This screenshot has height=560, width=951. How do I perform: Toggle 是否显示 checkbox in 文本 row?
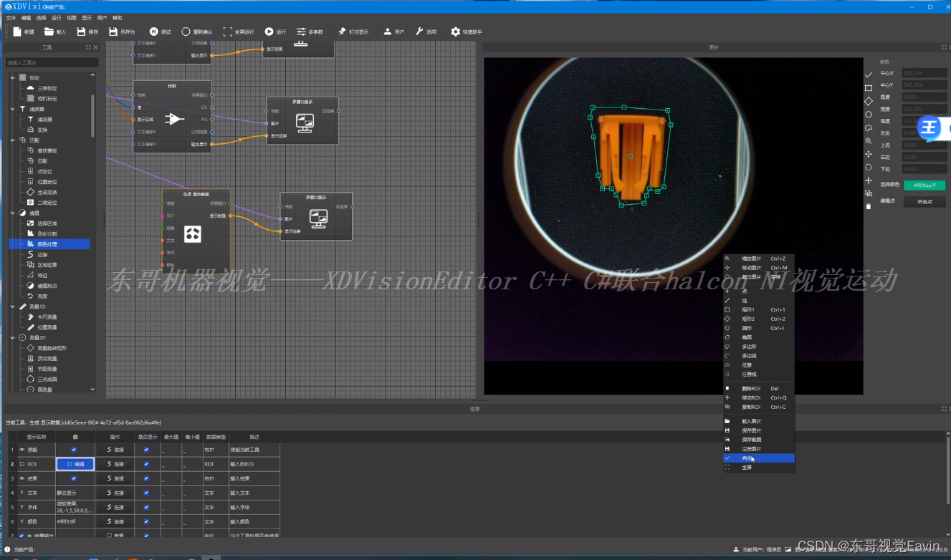pos(146,493)
